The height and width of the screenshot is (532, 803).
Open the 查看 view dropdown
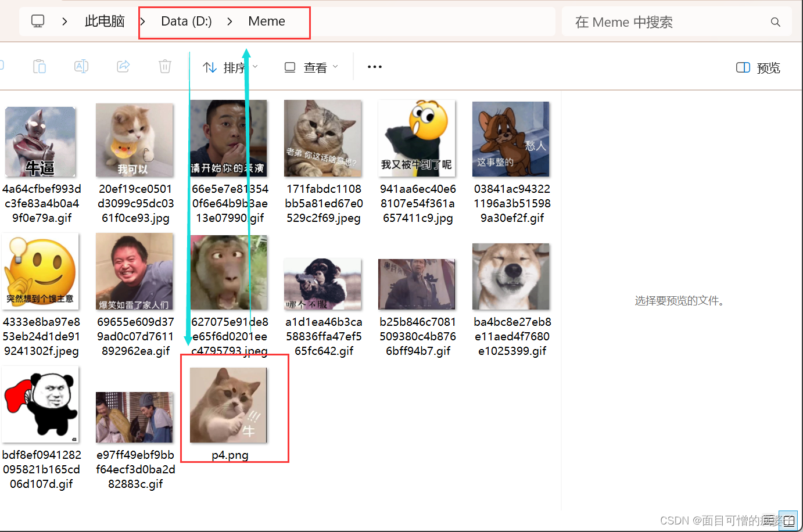coord(311,68)
